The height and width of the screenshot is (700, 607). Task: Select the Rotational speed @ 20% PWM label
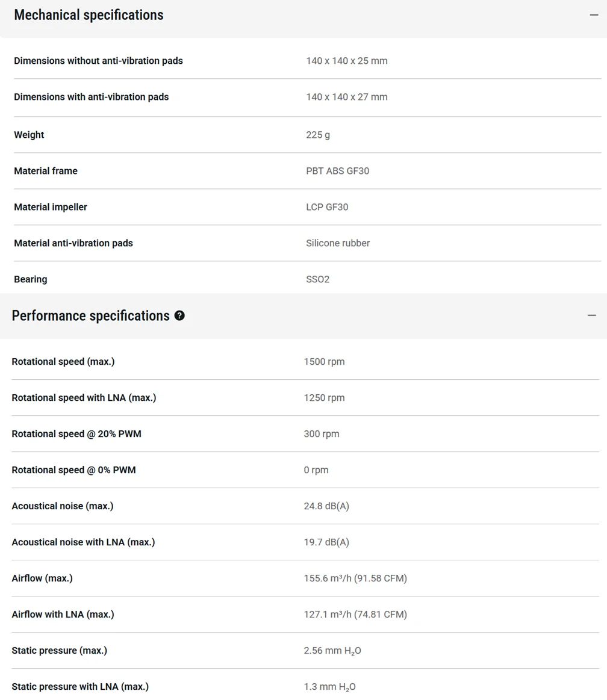tap(76, 434)
